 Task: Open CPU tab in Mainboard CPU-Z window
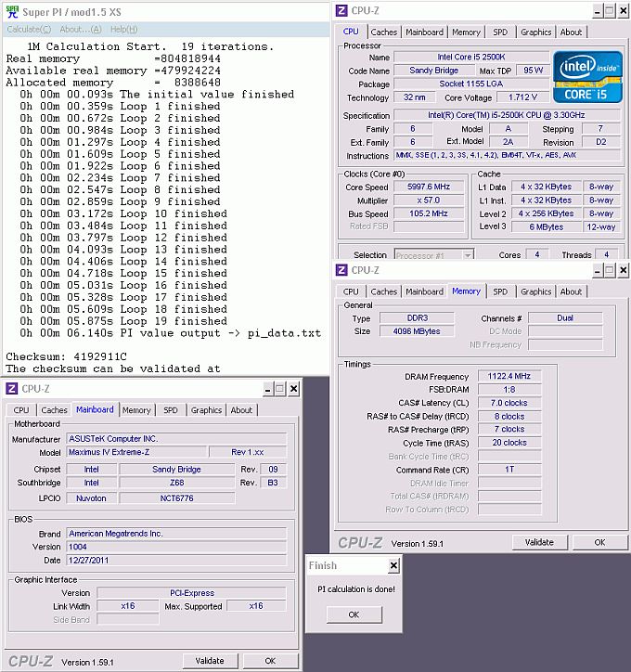21,410
